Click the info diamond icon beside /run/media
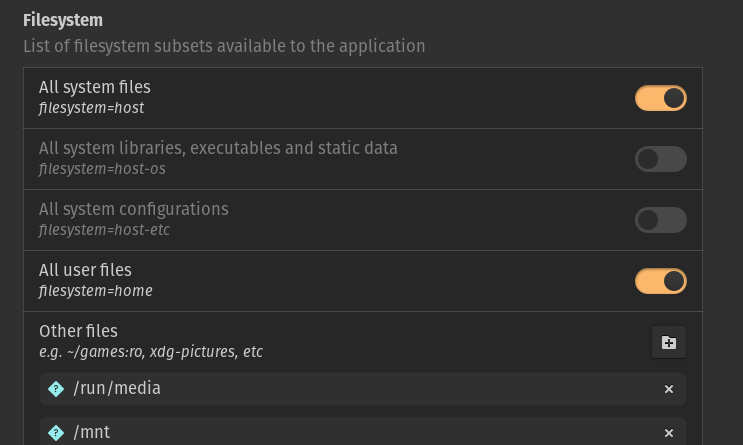743x445 pixels. [56, 389]
